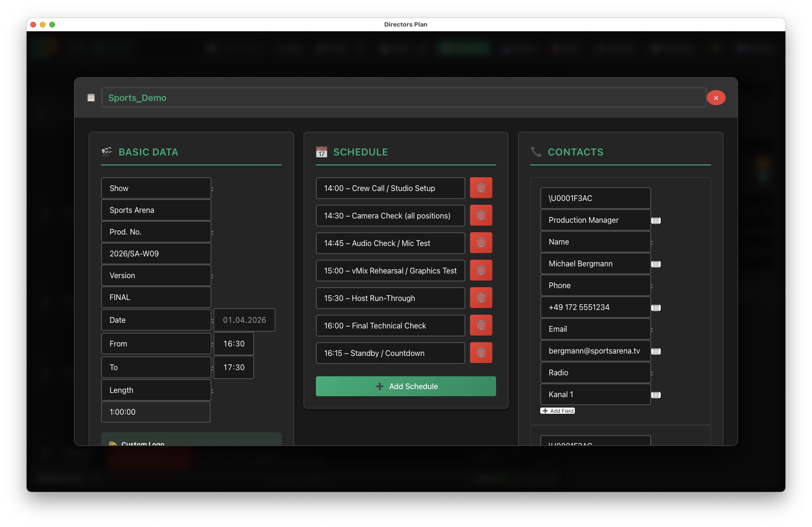The width and height of the screenshot is (812, 527).
Task: Click the Phone label field in Contacts
Action: coord(596,285)
